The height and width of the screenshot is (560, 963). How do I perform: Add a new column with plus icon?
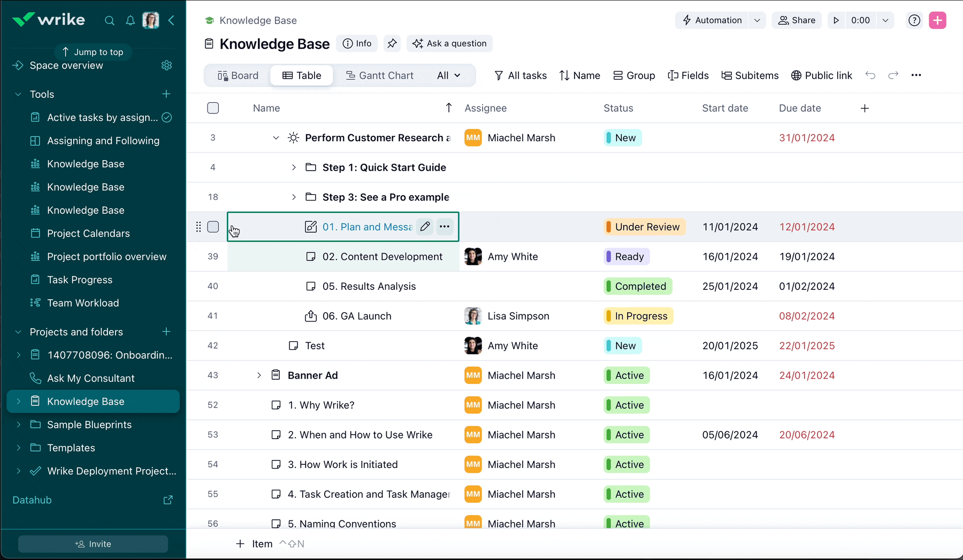[865, 109]
